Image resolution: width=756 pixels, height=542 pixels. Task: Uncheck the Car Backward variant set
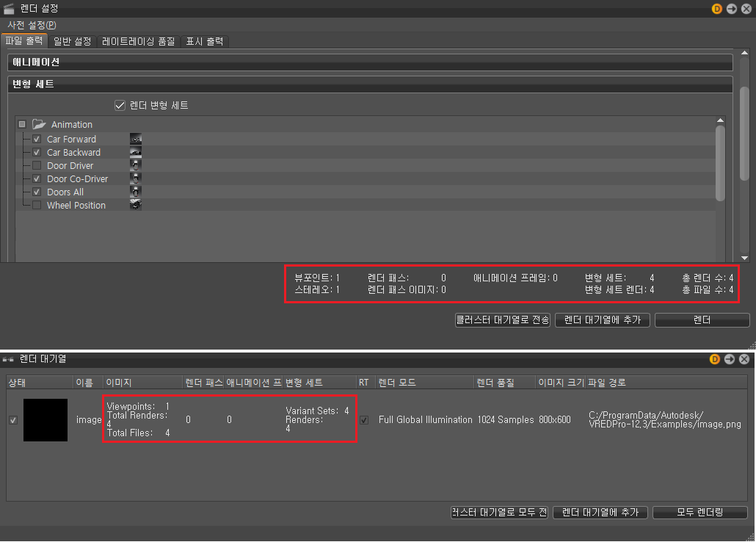pyautogui.click(x=37, y=152)
